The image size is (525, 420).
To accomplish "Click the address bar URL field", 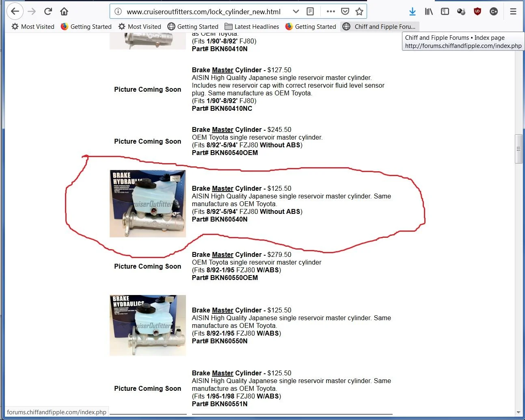I will (203, 12).
